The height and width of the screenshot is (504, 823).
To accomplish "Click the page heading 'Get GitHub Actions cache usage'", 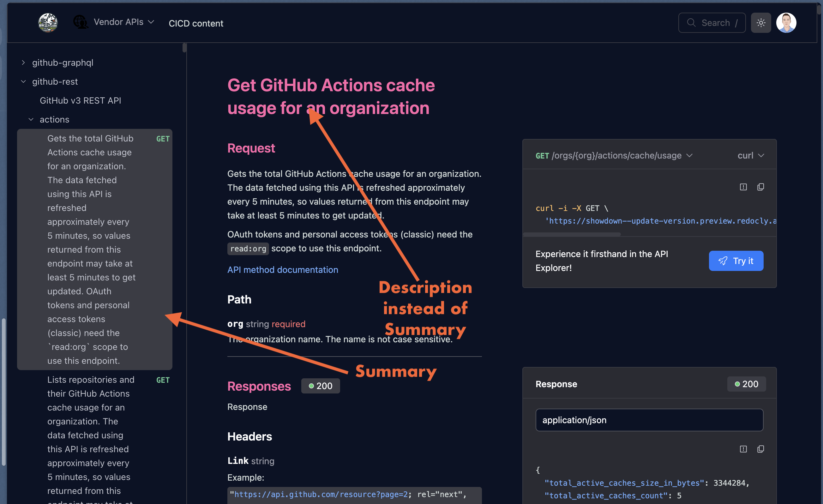I will coord(331,97).
